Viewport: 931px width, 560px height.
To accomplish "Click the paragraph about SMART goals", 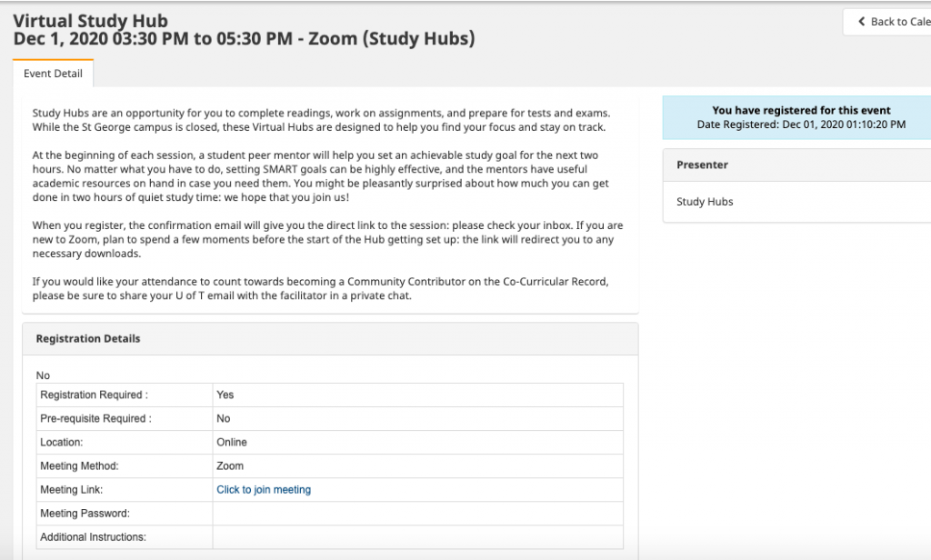I will 327,176.
